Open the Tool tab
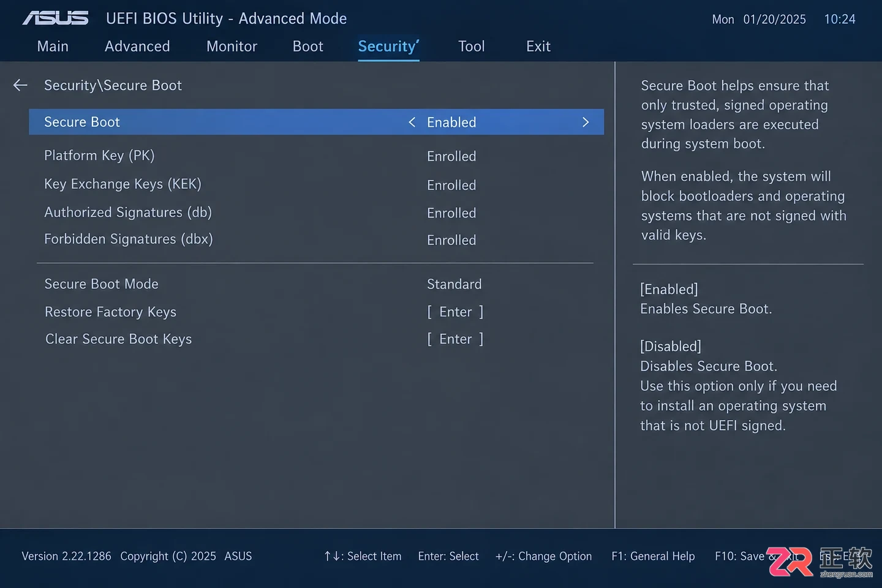Viewport: 882px width, 588px height. click(472, 47)
